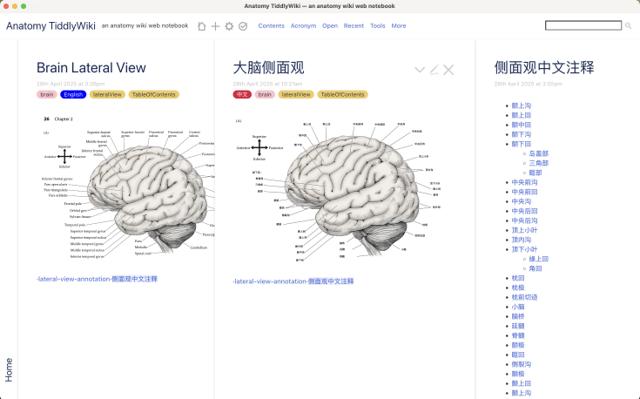Create a new tiddler with plus icon
The height and width of the screenshot is (399, 640).
215,26
